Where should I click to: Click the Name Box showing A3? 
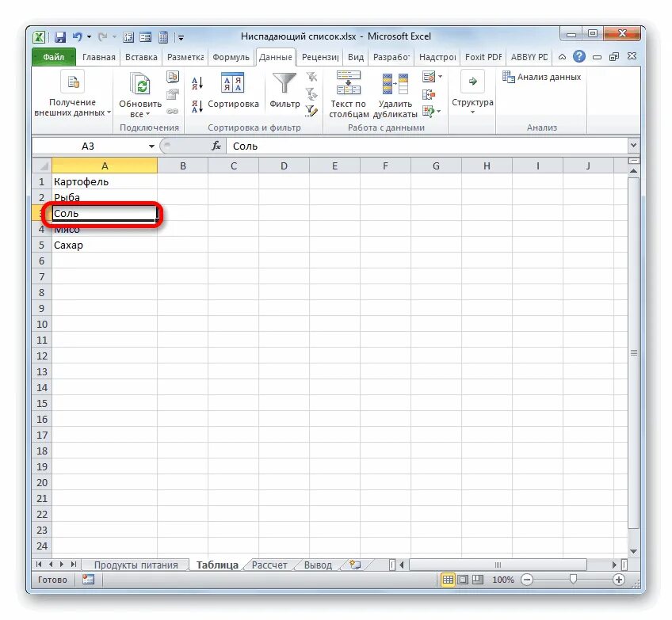pyautogui.click(x=90, y=146)
